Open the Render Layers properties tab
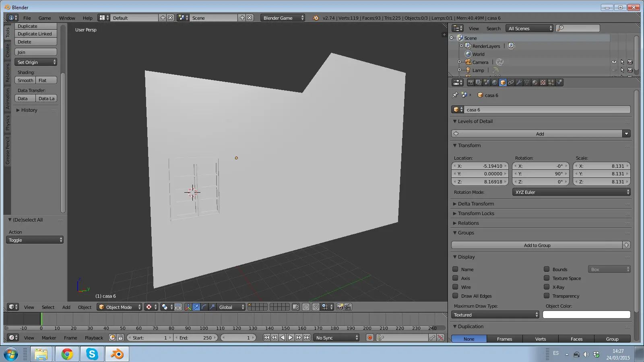This screenshot has height=362, width=644. pyautogui.click(x=479, y=82)
